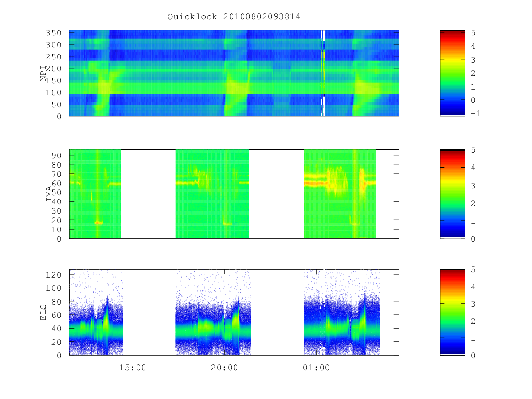The width and height of the screenshot is (532, 399).
Task: Click the IMA spectrogram panel's first data segment
Action: (x=95, y=194)
